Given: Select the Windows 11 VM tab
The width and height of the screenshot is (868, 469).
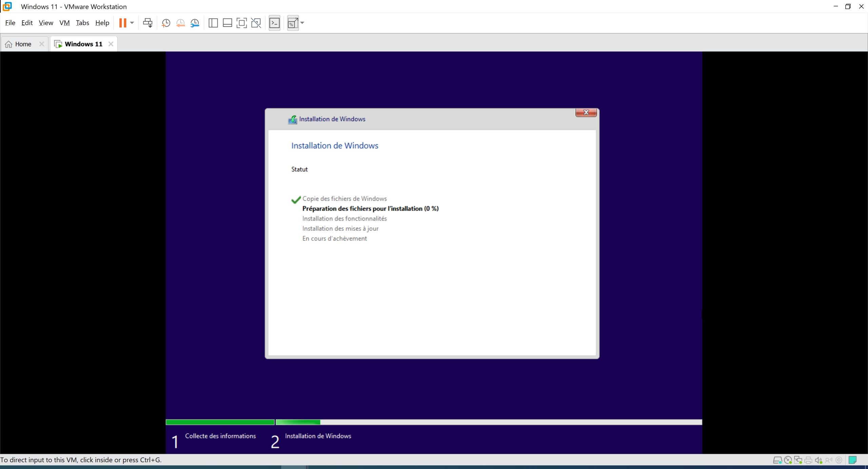Looking at the screenshot, I should (x=83, y=44).
